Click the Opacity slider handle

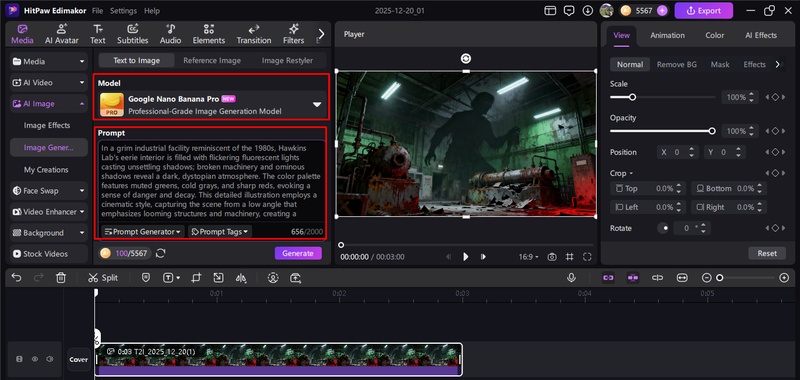click(712, 131)
